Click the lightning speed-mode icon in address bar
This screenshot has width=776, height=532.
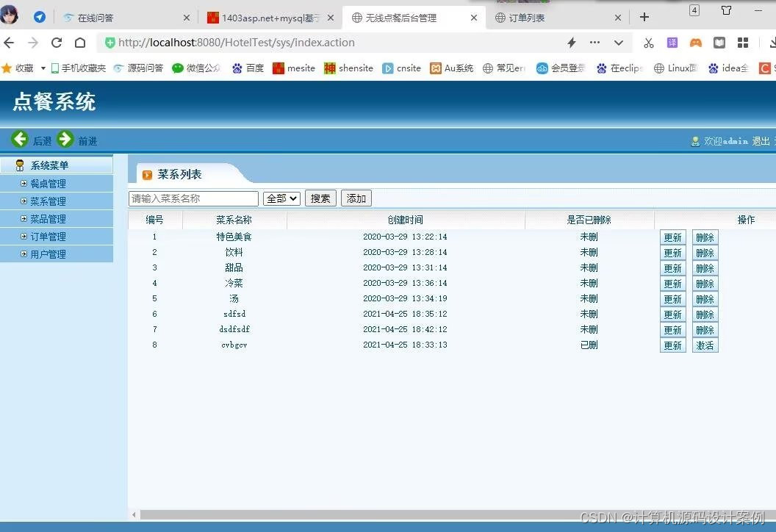click(572, 43)
